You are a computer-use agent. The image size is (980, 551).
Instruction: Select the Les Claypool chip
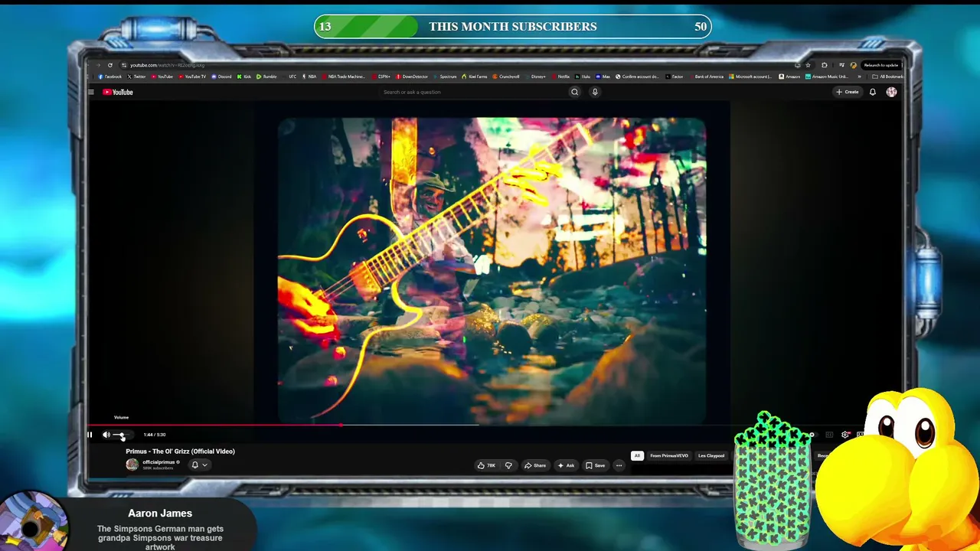point(711,455)
